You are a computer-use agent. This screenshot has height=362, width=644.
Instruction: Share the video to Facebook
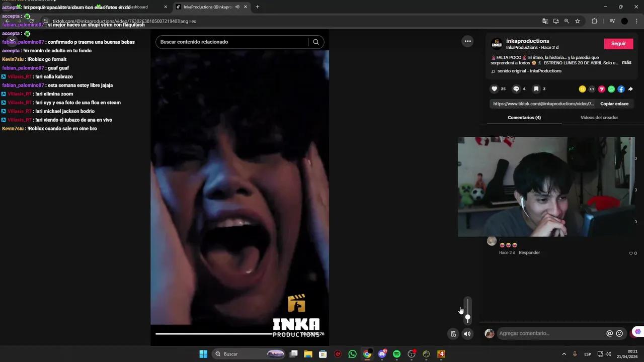[x=621, y=89]
